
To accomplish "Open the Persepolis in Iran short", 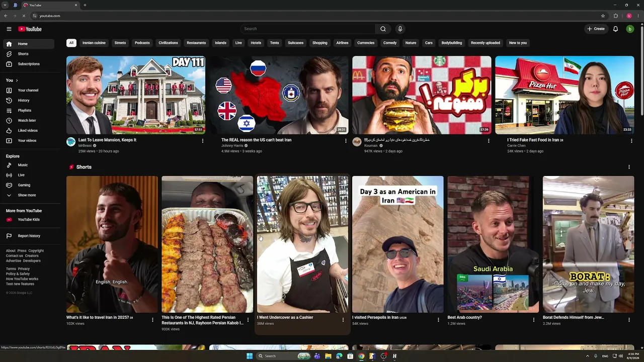I will tap(397, 244).
